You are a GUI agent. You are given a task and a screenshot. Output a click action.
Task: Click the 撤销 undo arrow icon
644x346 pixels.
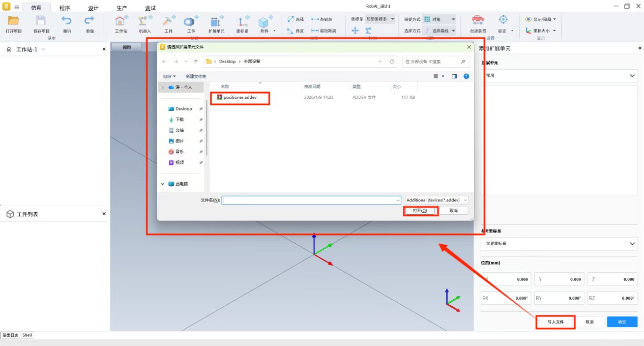click(x=67, y=21)
